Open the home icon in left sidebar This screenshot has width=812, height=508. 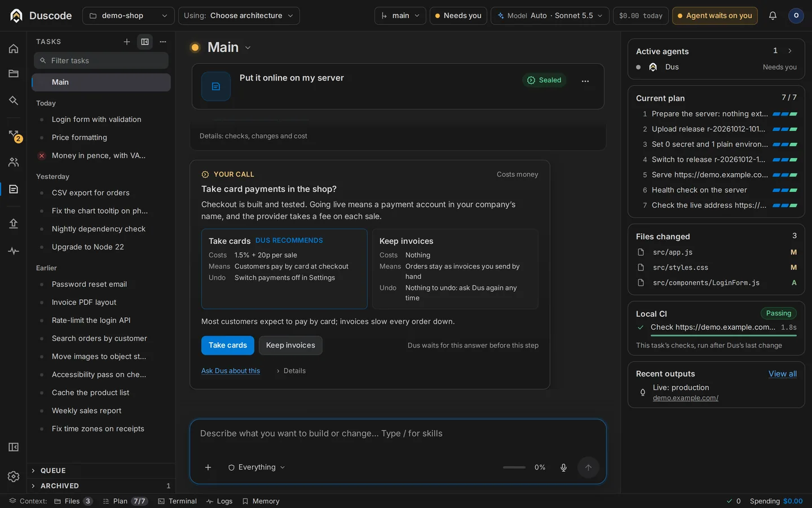(x=14, y=49)
